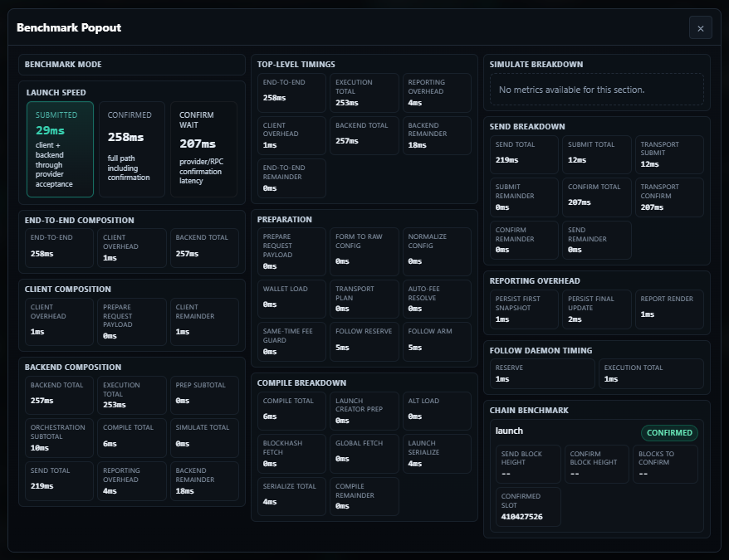
Task: Click the 'launch' label in Chain Benchmark
Action: click(x=509, y=431)
